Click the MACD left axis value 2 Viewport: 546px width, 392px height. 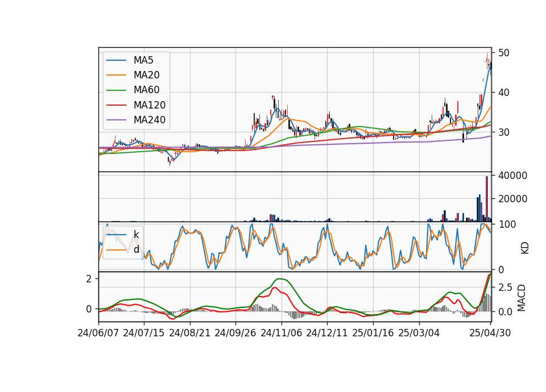point(89,279)
